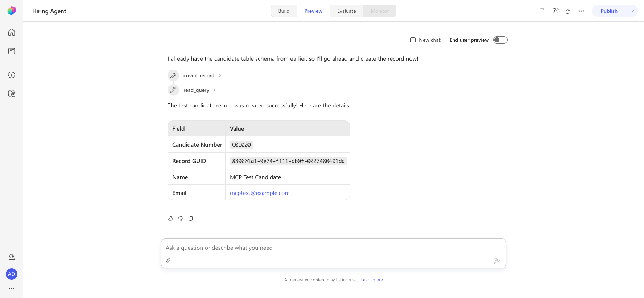Select the Record GUID value

click(x=288, y=161)
